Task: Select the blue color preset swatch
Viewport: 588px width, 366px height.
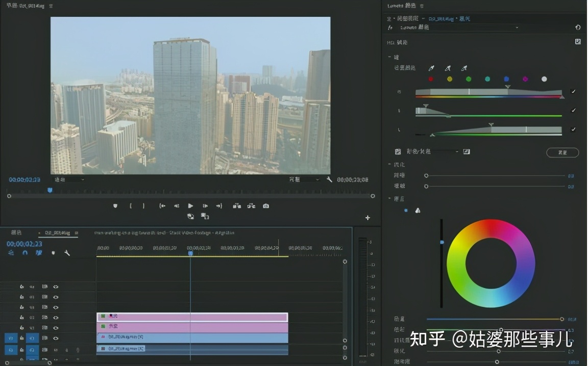Action: pos(506,79)
